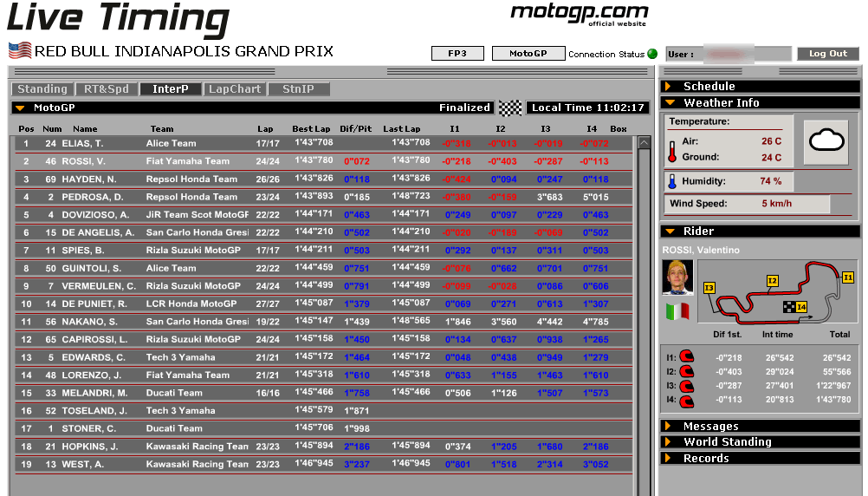
Task: Select the HOPKINS, J. row
Action: coord(324,446)
